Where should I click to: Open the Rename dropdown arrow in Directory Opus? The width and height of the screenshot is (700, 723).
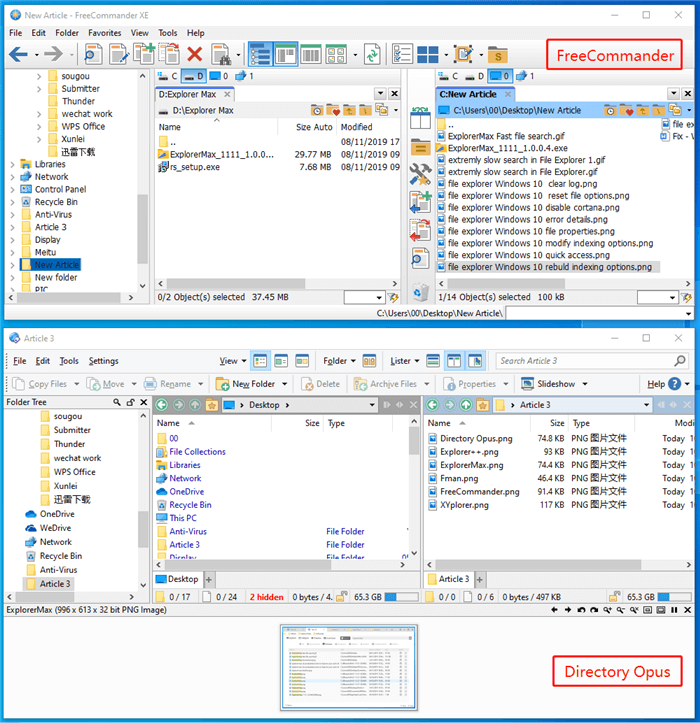pyautogui.click(x=201, y=384)
